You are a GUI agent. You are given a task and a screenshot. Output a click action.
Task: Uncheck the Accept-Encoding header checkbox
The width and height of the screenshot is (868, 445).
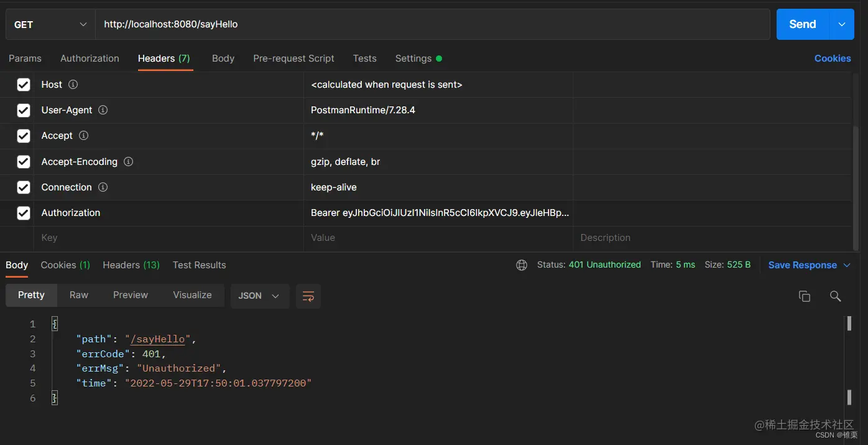(x=24, y=162)
